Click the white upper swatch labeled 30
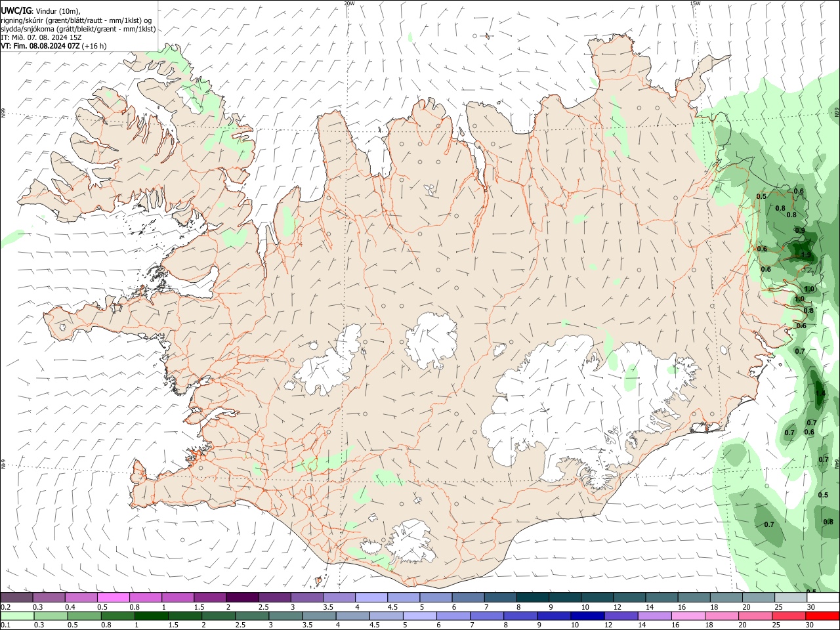Screen dimensions: 840x630 (x=822, y=597)
